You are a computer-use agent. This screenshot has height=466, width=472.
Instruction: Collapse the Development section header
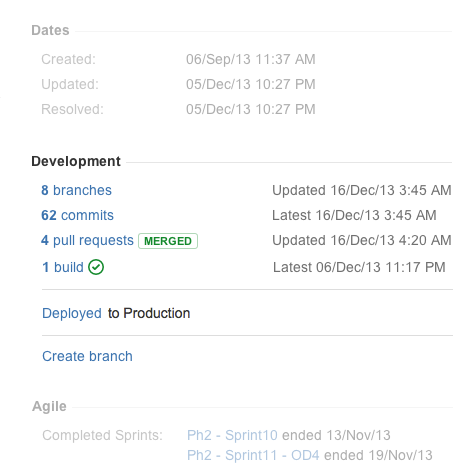(76, 161)
